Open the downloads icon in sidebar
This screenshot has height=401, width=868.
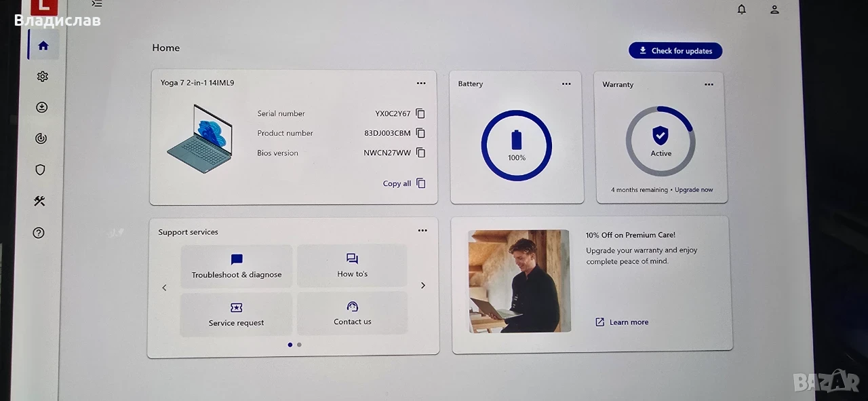[x=42, y=107]
